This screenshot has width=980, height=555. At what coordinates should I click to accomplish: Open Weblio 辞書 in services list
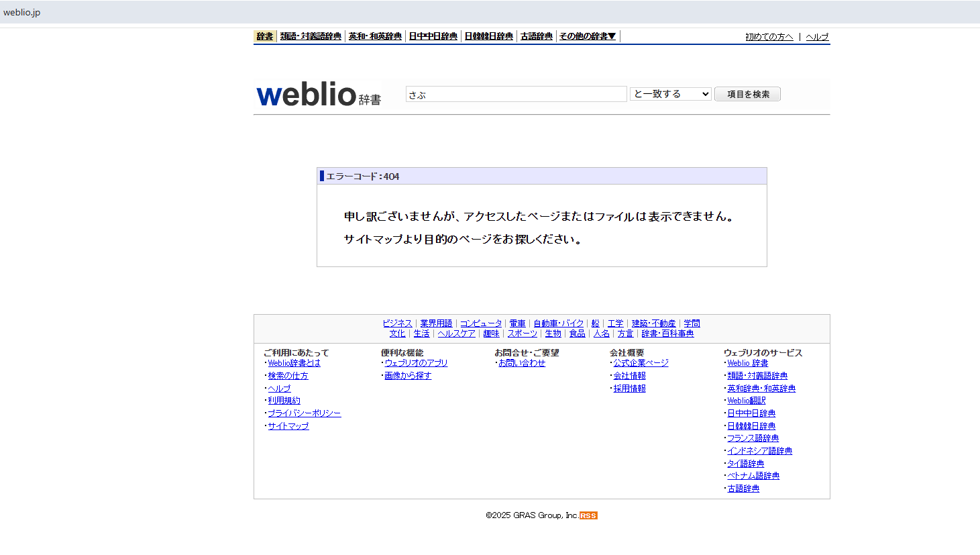748,363
